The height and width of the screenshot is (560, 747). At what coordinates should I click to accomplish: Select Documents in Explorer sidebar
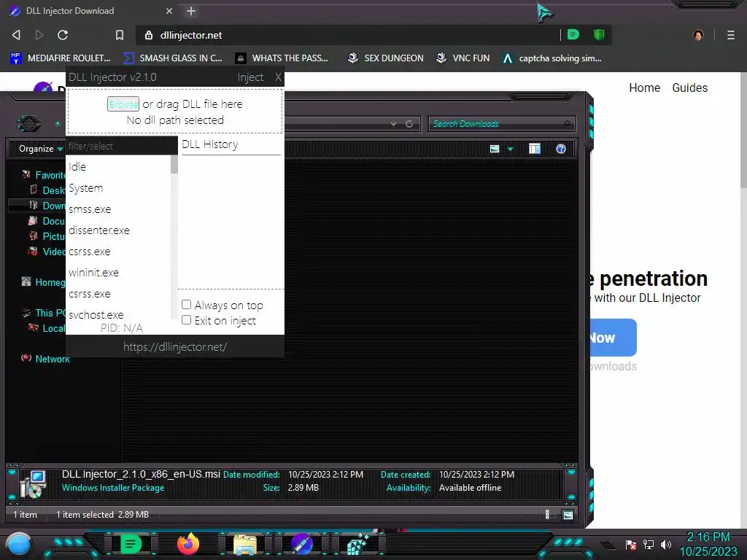point(47,221)
